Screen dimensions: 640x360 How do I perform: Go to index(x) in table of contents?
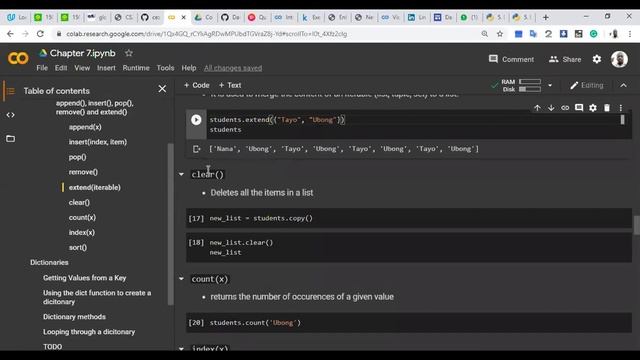point(82,233)
